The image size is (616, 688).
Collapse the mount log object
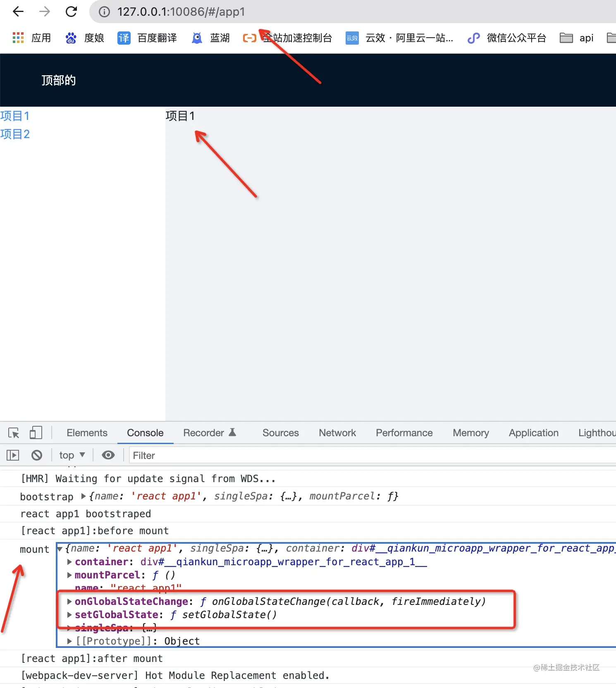click(60, 549)
